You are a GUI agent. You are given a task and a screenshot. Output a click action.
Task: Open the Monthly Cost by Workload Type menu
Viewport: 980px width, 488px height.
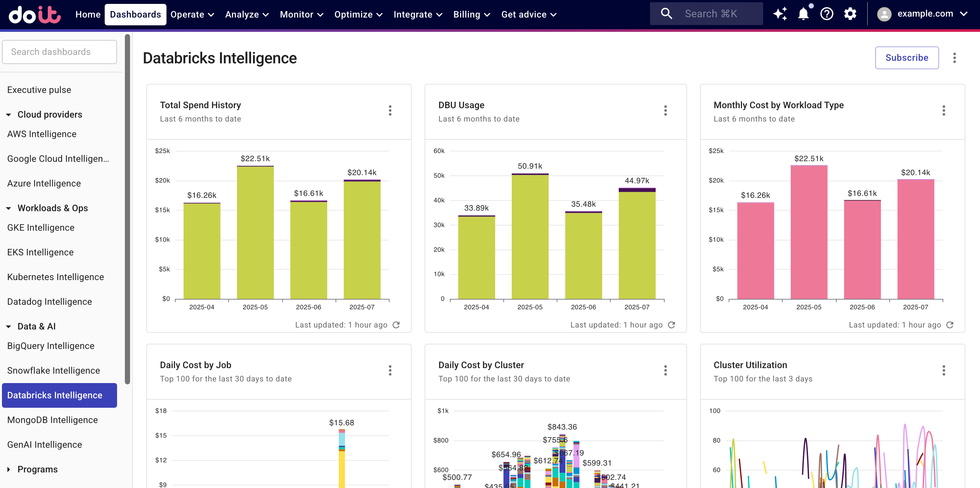click(x=944, y=110)
